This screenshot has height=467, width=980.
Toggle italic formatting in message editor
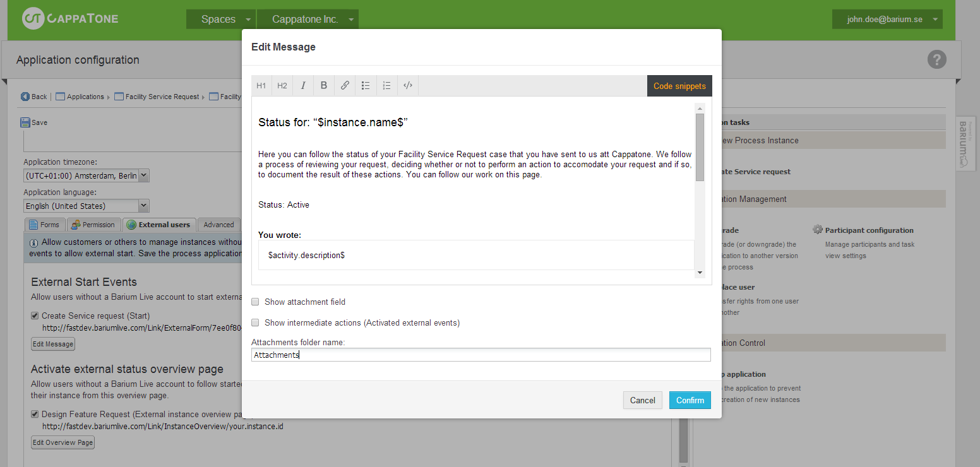coord(303,86)
